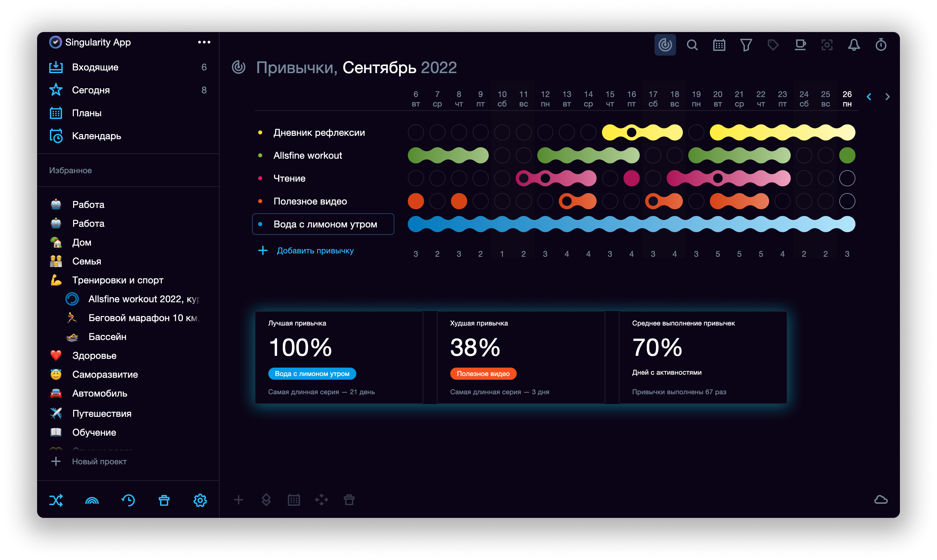Start the Pomodoro timer icon
The image size is (937, 560).
881,45
